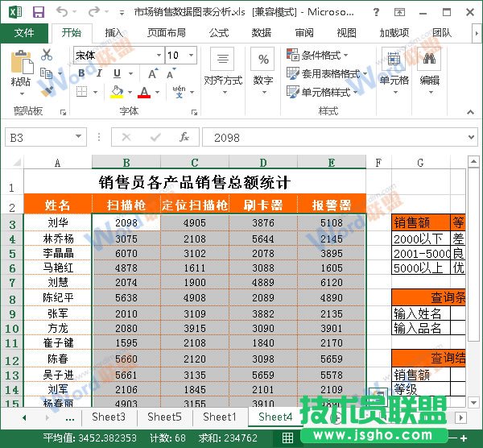Expand the borders dropdown arrow
483x448 pixels.
click(x=95, y=92)
